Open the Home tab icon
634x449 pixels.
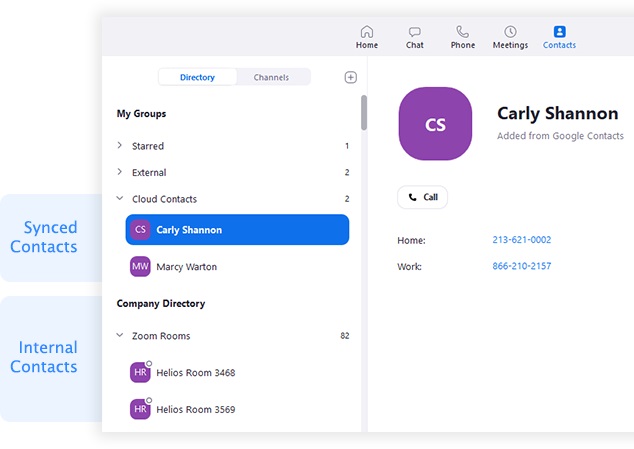point(367,32)
